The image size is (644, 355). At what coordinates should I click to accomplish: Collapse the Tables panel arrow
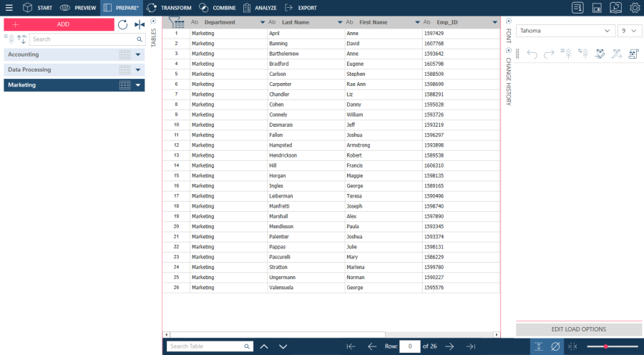pos(153,21)
